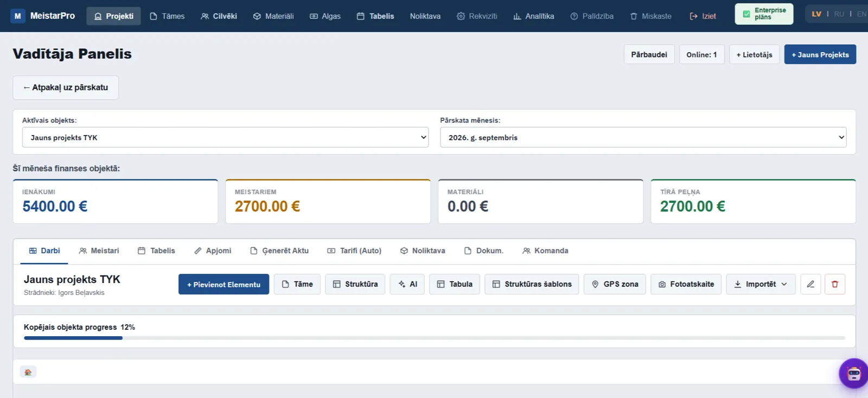Click Enterprise plāns badge
The image size is (868, 398).
764,14
